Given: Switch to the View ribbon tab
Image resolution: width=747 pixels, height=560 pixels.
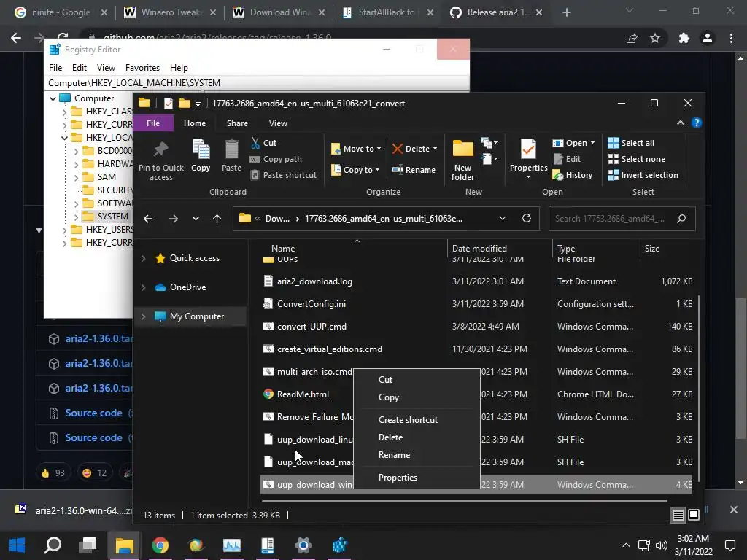Looking at the screenshot, I should [x=278, y=123].
